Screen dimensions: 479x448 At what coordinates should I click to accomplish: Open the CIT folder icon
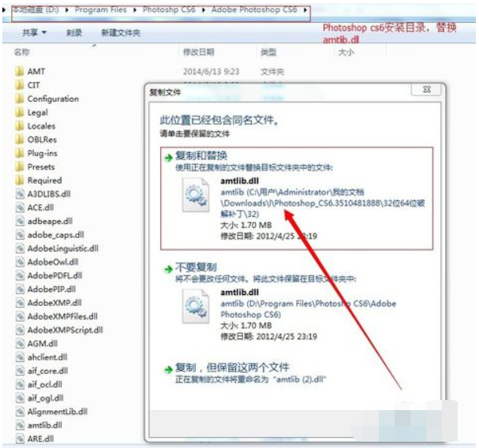click(20, 85)
